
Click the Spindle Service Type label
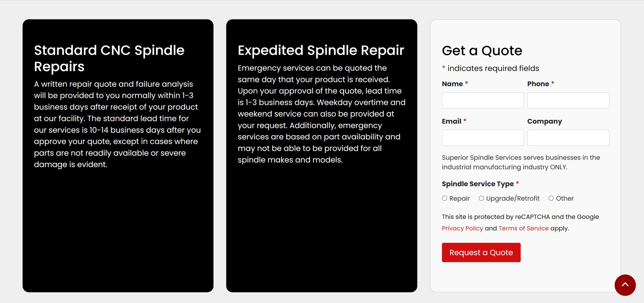(x=478, y=184)
